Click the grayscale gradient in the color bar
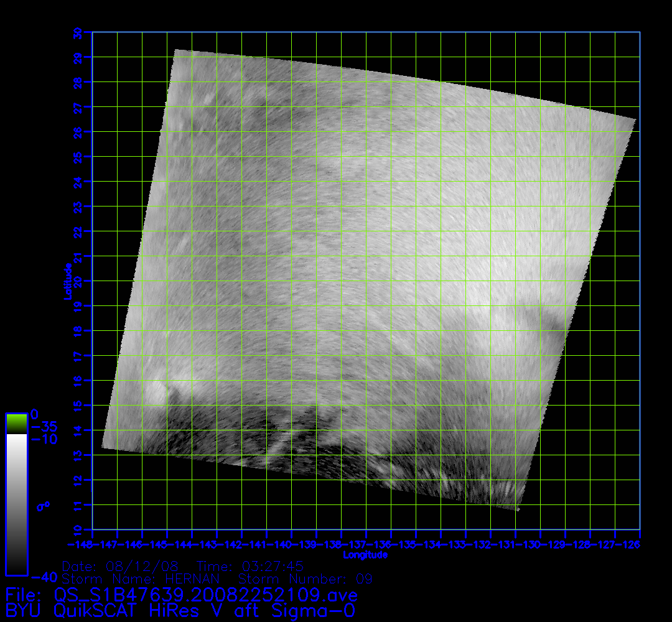 [x=16, y=504]
